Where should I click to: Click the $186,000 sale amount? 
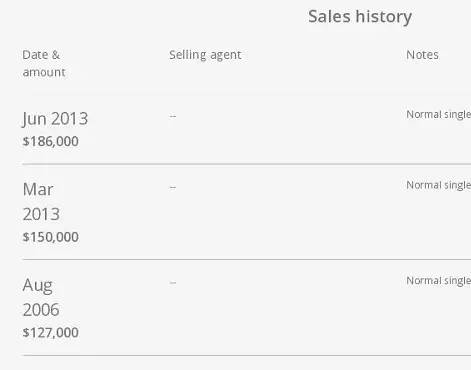coord(50,141)
